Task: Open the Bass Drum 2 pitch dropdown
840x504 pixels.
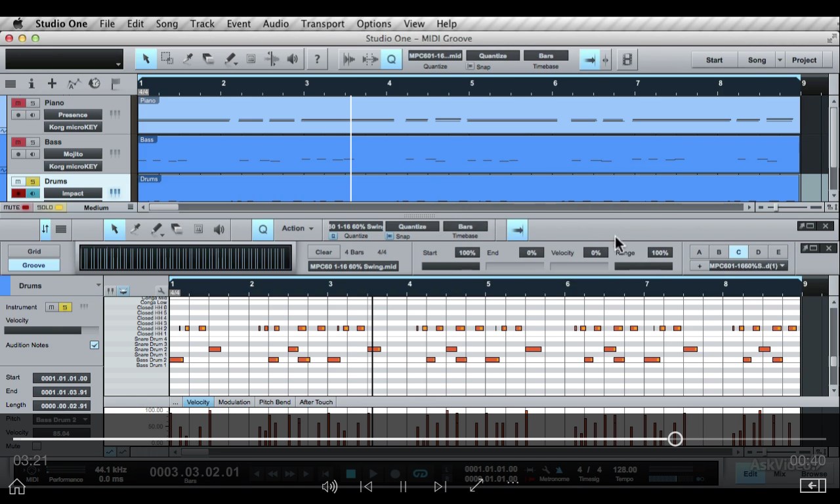Action: pos(62,419)
